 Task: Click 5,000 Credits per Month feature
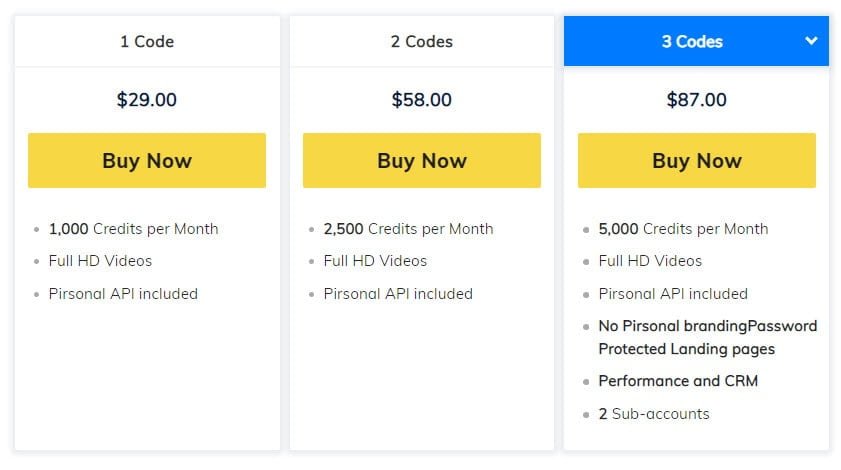coord(683,228)
